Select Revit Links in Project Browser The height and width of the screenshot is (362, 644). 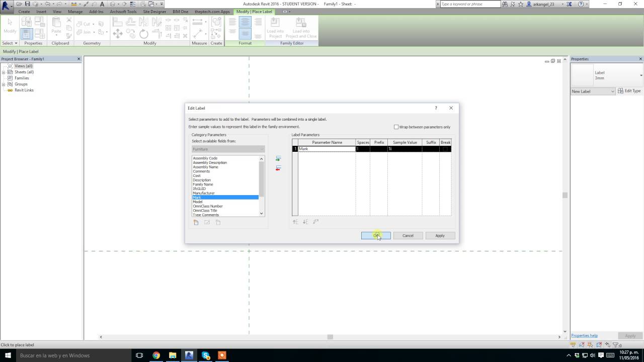point(24,90)
